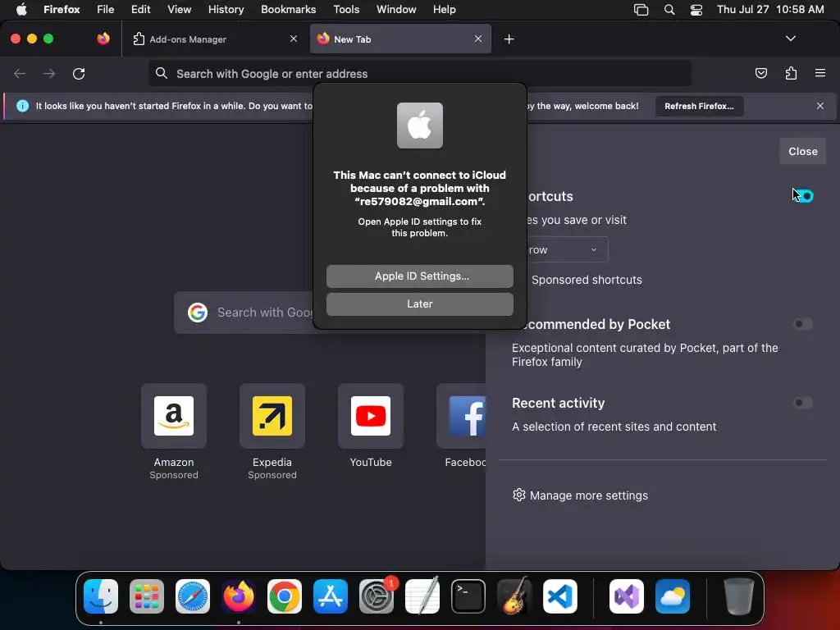Image resolution: width=840 pixels, height=630 pixels.
Task: Launch Safari from the Dock
Action: [x=193, y=596]
